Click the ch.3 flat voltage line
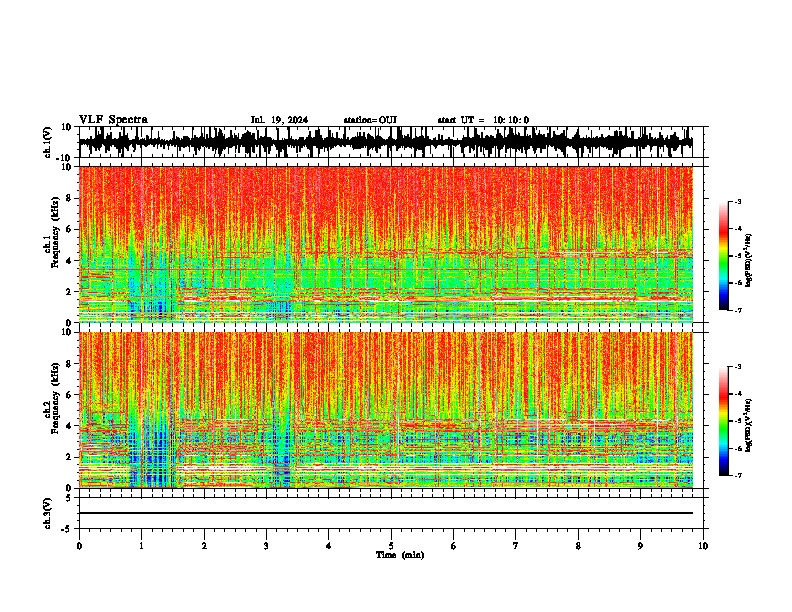Image resolution: width=792 pixels, height=612 pixels. pos(386,513)
